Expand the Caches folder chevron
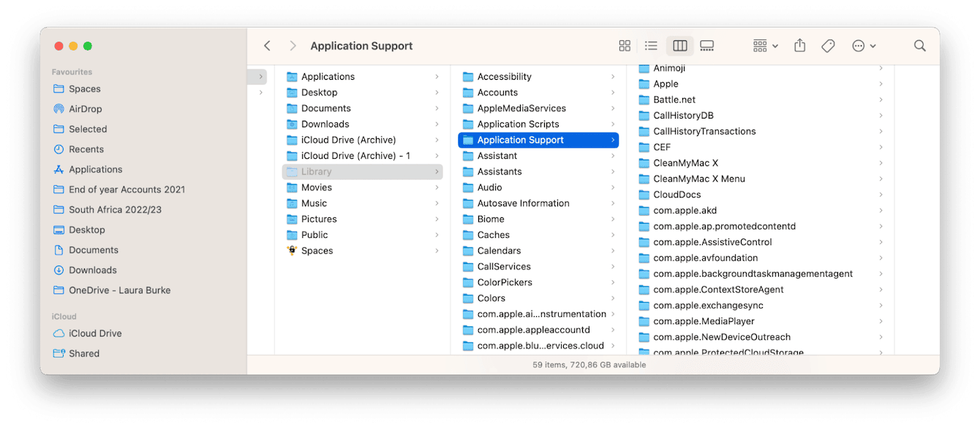This screenshot has width=980, height=428. pyautogui.click(x=612, y=235)
